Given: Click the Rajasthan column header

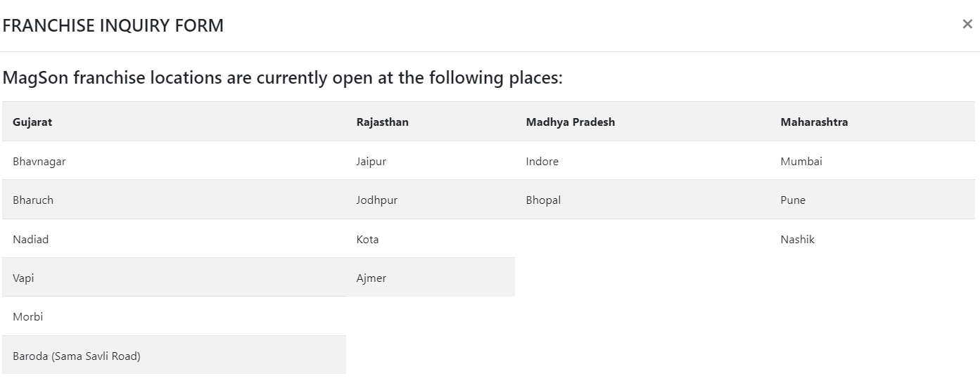Looking at the screenshot, I should click(x=431, y=122).
